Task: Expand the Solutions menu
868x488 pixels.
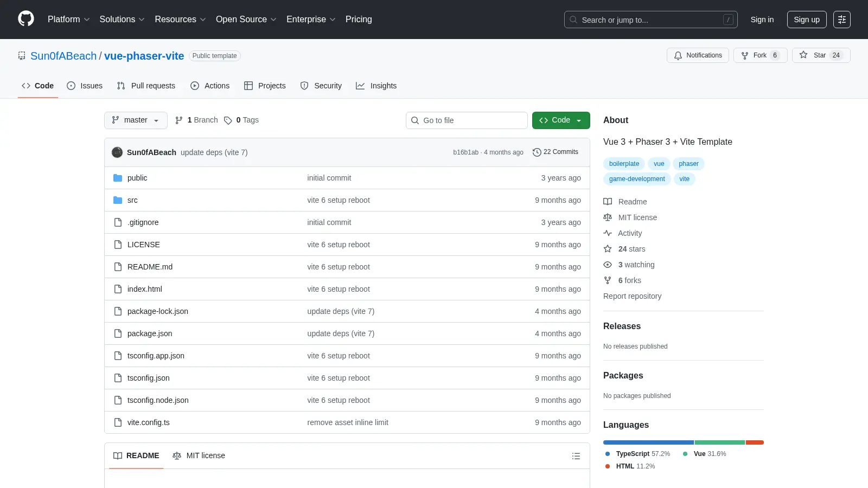Action: pos(122,20)
